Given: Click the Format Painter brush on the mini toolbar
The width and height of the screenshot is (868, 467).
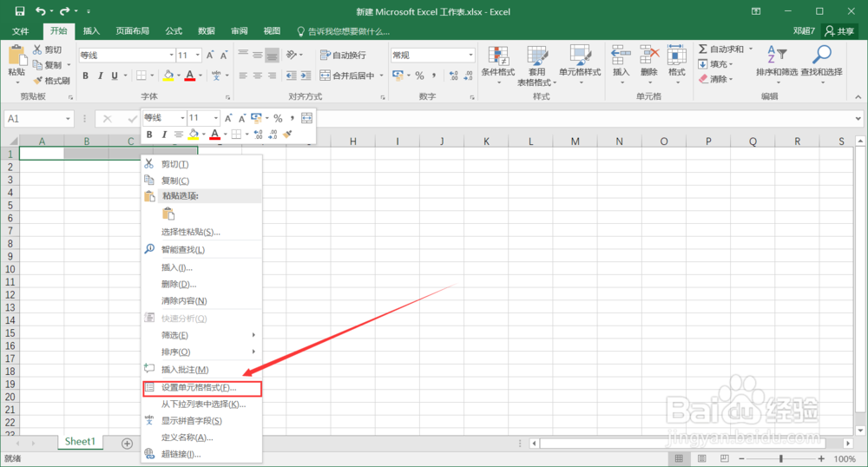Looking at the screenshot, I should click(x=287, y=135).
